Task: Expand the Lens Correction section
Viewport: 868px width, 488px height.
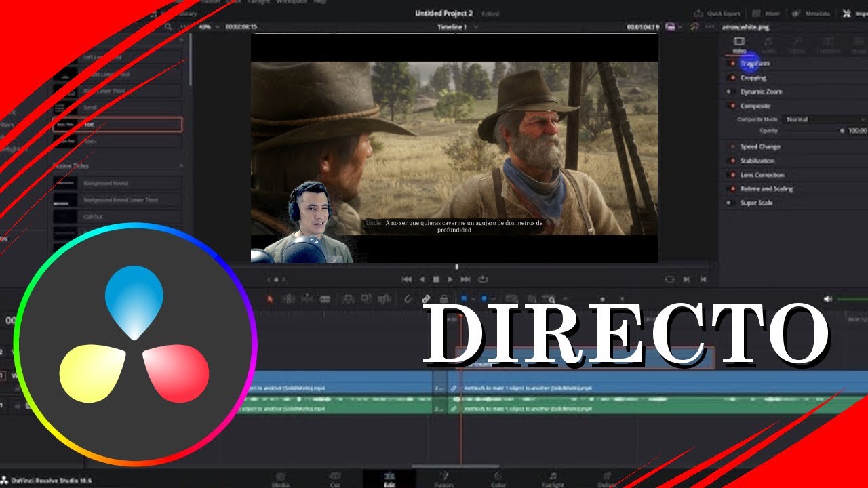Action: [762, 175]
